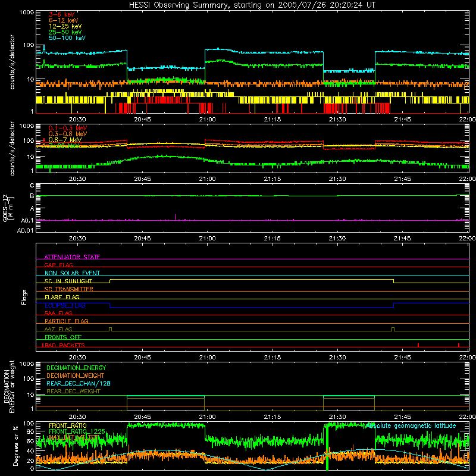Image resolution: width=476 pixels, height=476 pixels.
Task: Click the REAR_DEC_WEIGHT legend label
Action: (73, 392)
